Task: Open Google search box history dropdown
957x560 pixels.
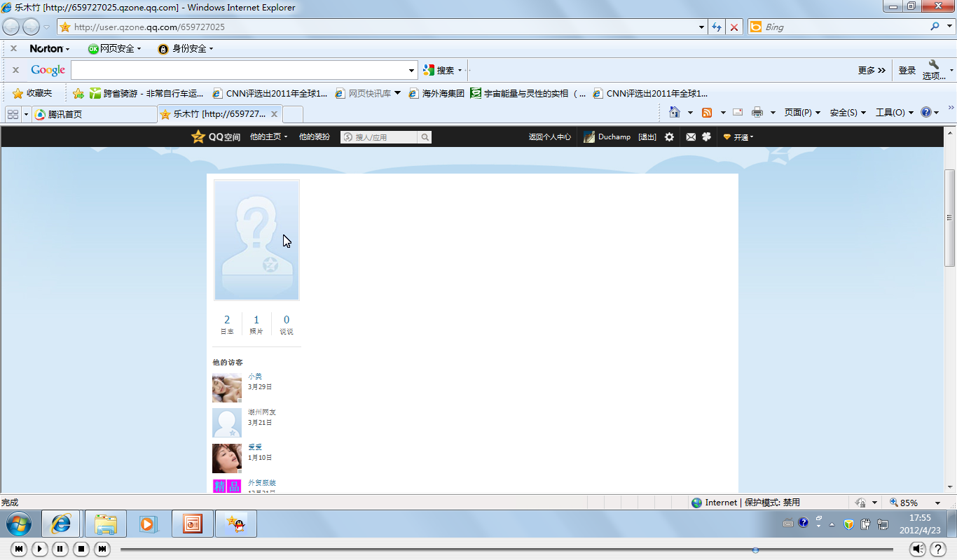Action: point(412,70)
